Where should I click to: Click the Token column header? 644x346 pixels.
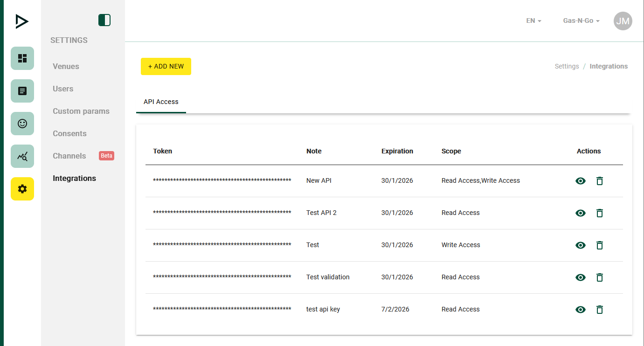coord(163,151)
